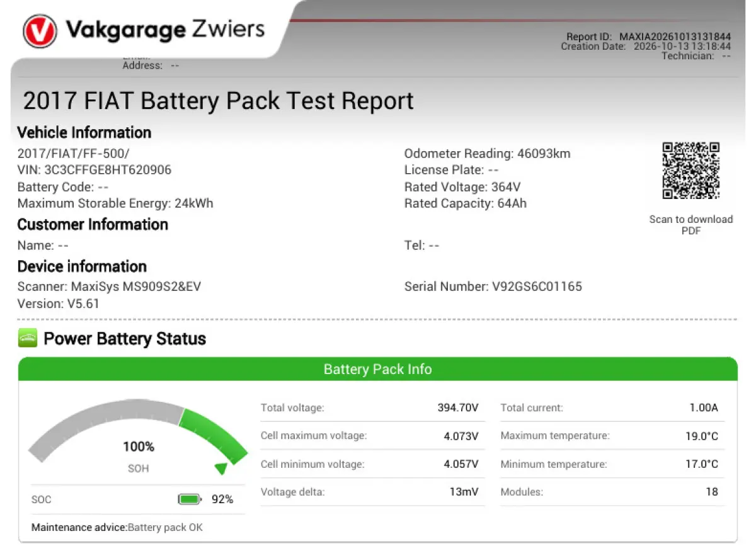756x551 pixels.
Task: Click 'Rated Voltage: 364V'
Action: [x=462, y=187]
